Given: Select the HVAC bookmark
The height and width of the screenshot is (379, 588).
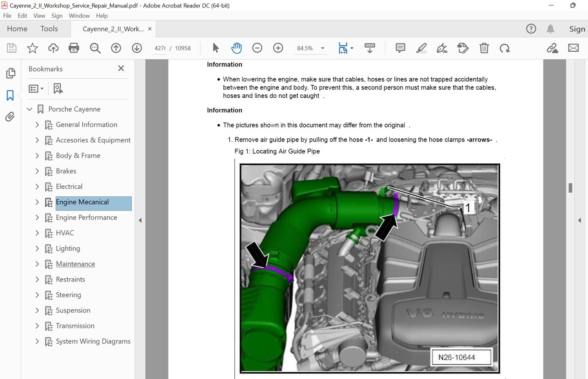Looking at the screenshot, I should pyautogui.click(x=65, y=233).
